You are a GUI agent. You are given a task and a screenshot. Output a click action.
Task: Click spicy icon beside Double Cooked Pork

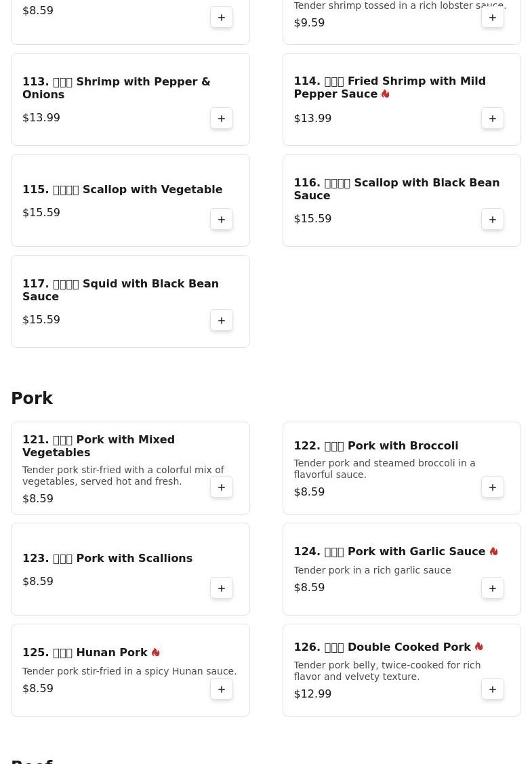(x=478, y=647)
